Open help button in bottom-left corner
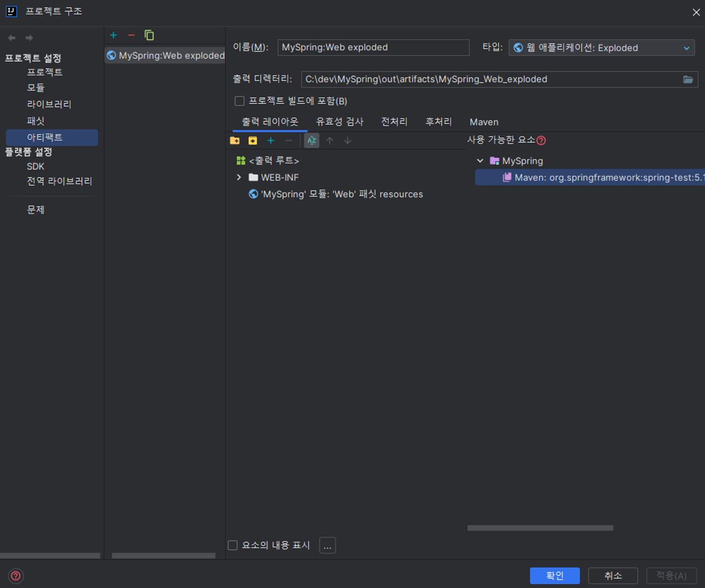Image resolution: width=705 pixels, height=588 pixels. pos(16,575)
